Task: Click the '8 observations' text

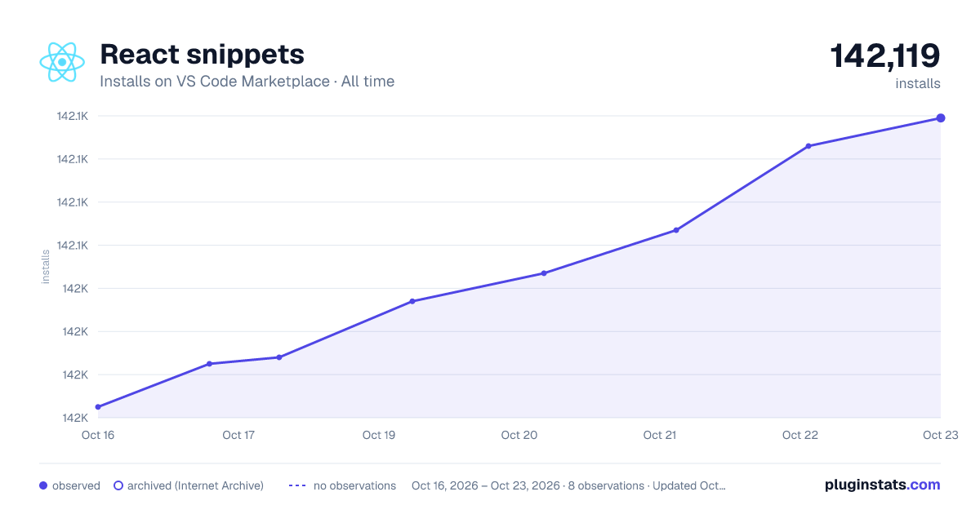Action: click(606, 485)
